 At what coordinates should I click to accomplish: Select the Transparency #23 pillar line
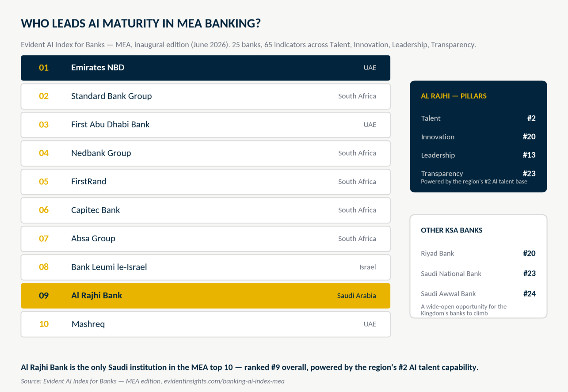[x=478, y=174]
